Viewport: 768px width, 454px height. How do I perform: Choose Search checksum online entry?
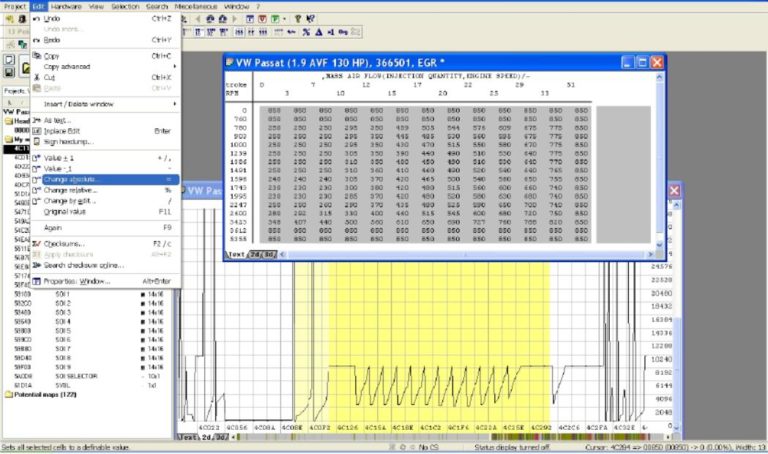tap(105, 265)
